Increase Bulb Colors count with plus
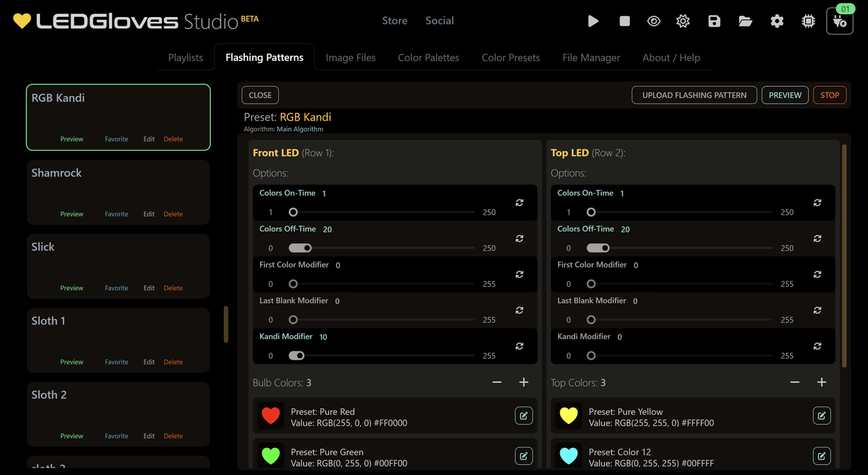Image resolution: width=868 pixels, height=475 pixels. click(524, 383)
